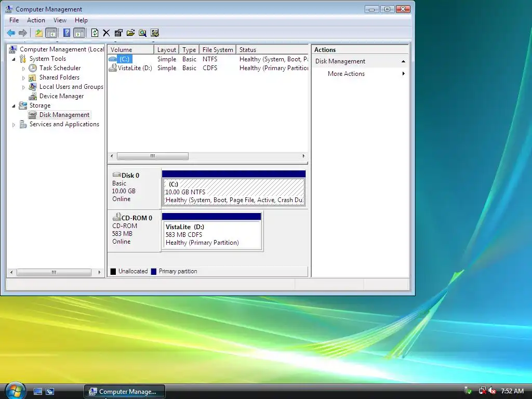The height and width of the screenshot is (399, 532).
Task: Open the Help menu
Action: click(x=81, y=20)
